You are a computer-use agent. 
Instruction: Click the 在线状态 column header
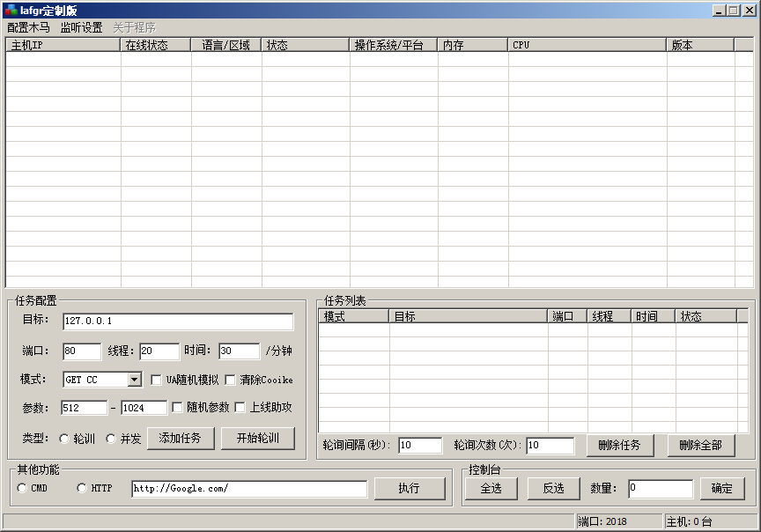(x=155, y=45)
